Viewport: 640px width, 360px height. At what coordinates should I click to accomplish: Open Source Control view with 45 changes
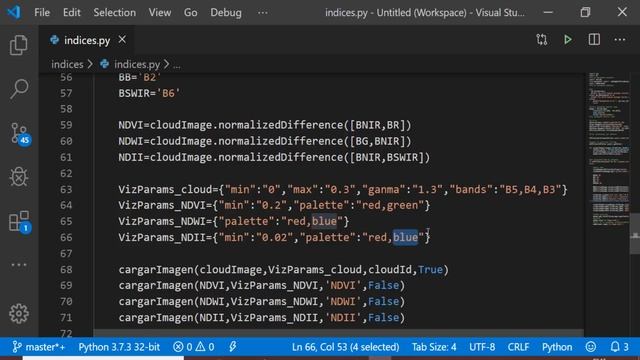tap(20, 133)
